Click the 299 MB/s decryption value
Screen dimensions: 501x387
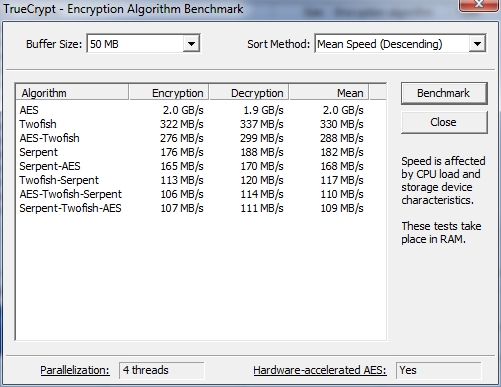pyautogui.click(x=262, y=138)
